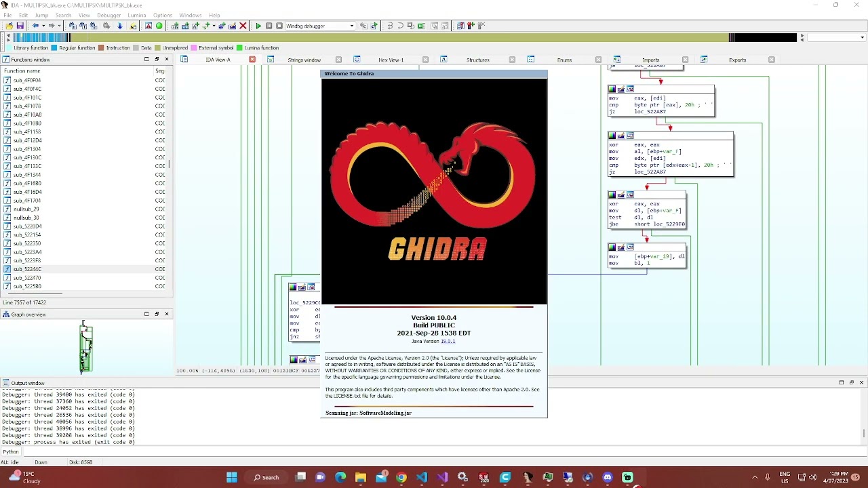
Task: Click the blue down-arrow toolbar icon
Action: click(119, 26)
